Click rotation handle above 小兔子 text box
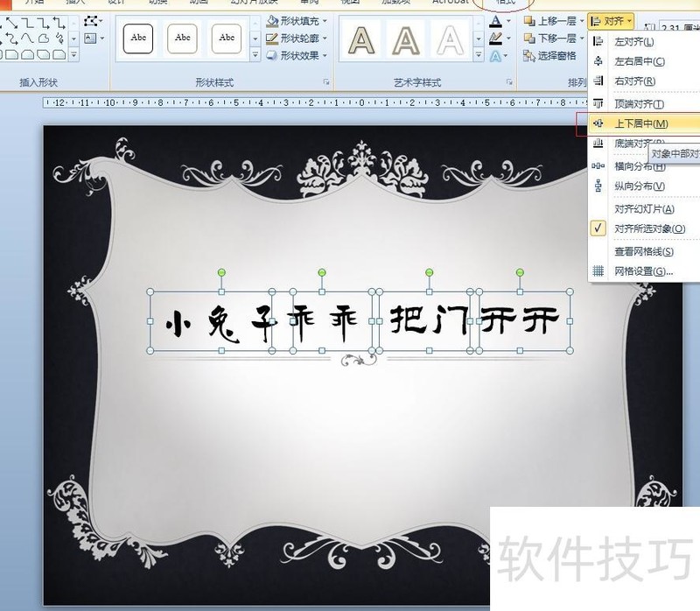Viewport: 700px width, 611px height. tap(221, 272)
